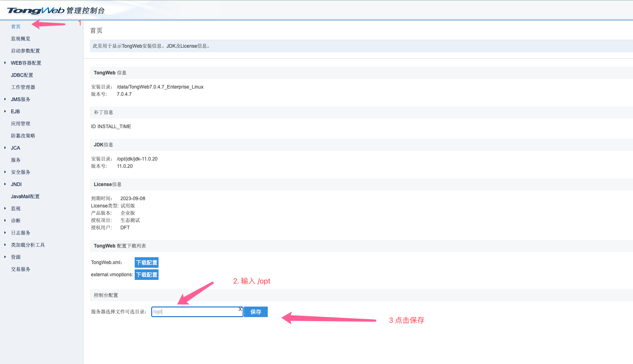Select 服务 in the sidebar
The height and width of the screenshot is (364, 633).
click(16, 160)
